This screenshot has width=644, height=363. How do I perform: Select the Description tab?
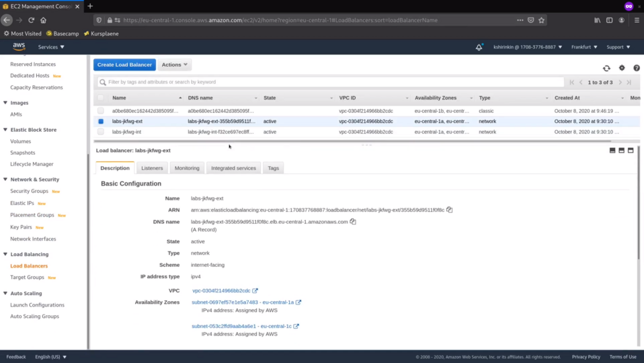[115, 168]
